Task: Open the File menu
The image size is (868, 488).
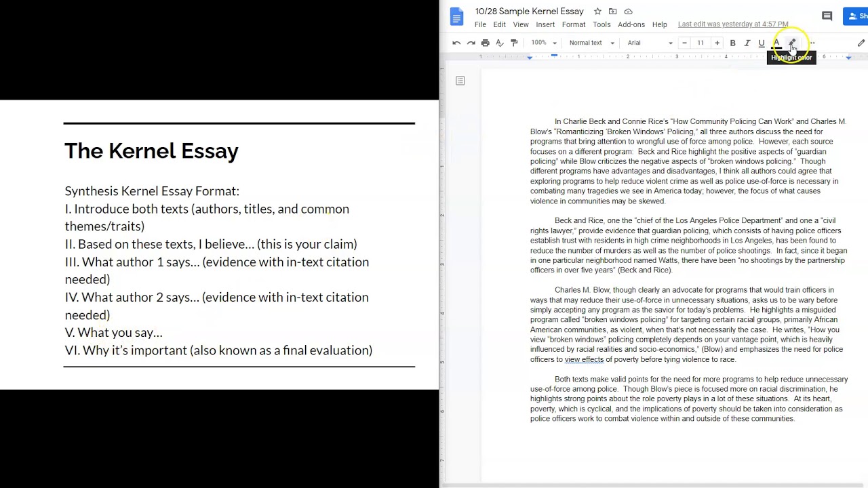Action: 480,24
